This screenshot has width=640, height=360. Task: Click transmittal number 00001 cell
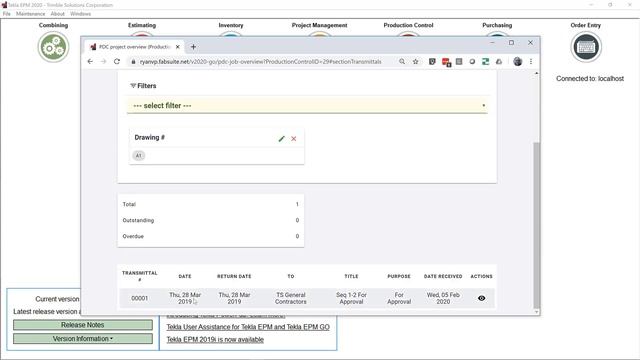coord(140,298)
